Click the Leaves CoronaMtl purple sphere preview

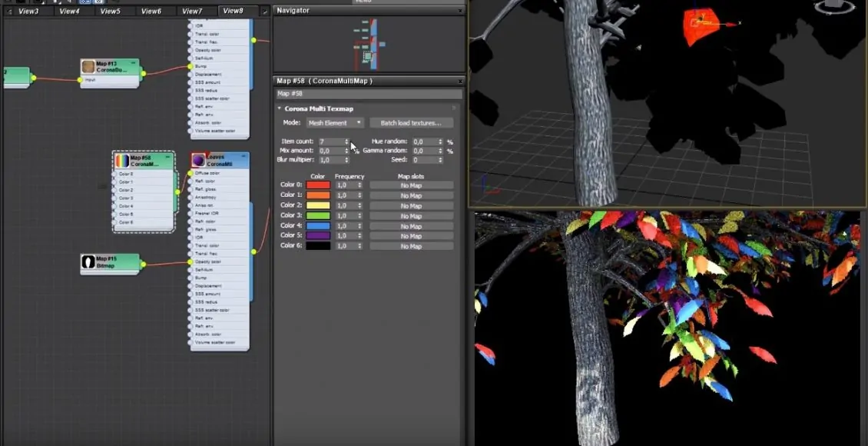(198, 160)
